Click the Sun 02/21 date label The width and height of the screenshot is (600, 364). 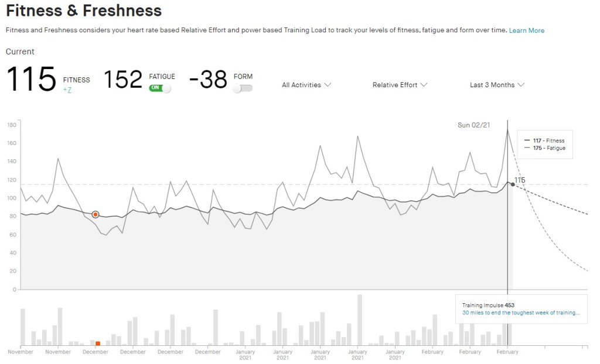coord(473,125)
